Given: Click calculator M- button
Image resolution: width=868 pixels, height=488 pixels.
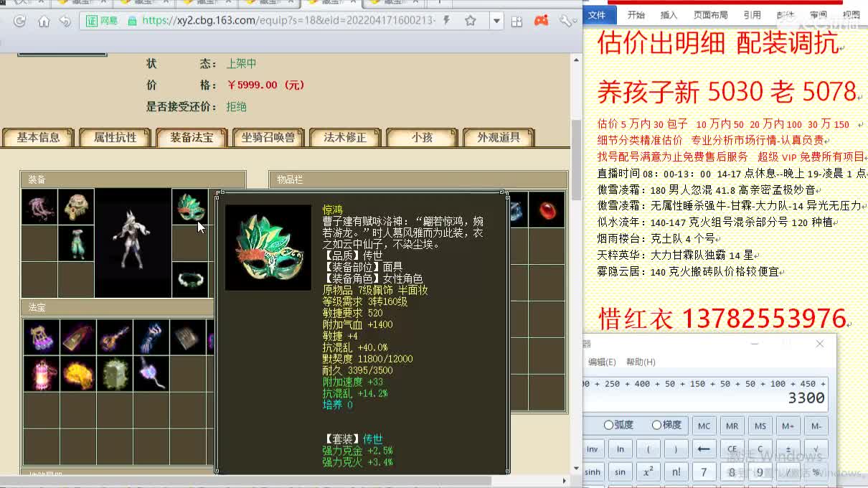Looking at the screenshot, I should tap(816, 426).
